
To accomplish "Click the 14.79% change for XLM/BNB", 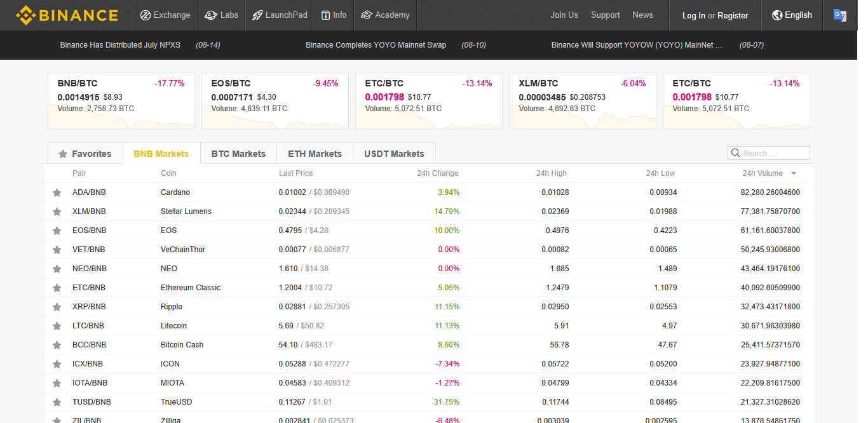I will coord(447,211).
